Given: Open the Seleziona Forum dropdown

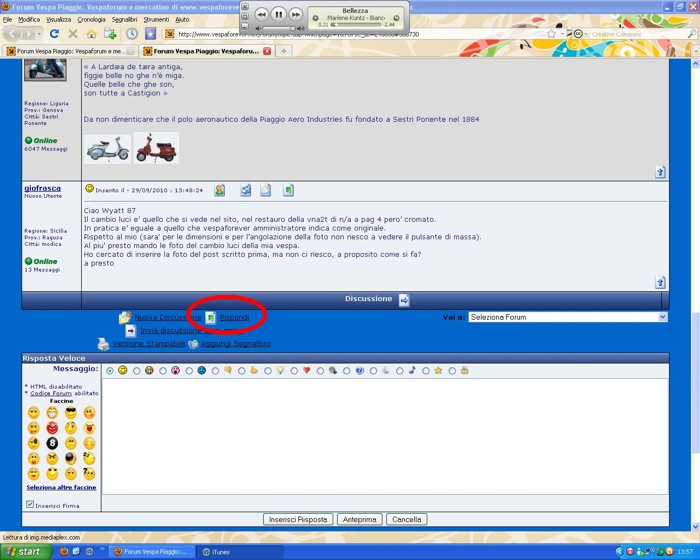Looking at the screenshot, I should pos(568,317).
